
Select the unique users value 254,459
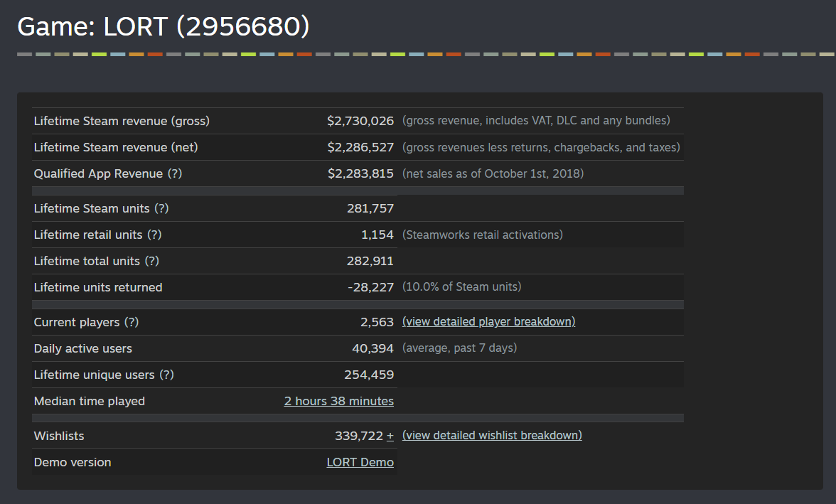[369, 375]
